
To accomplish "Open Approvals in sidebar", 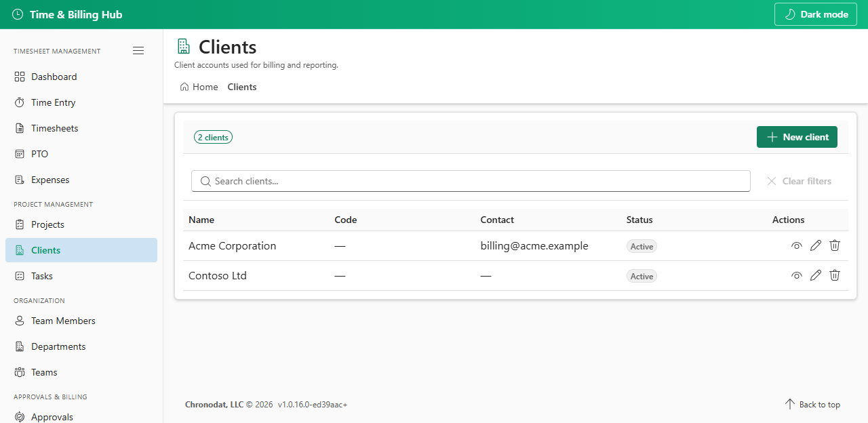I will pyautogui.click(x=81, y=417).
